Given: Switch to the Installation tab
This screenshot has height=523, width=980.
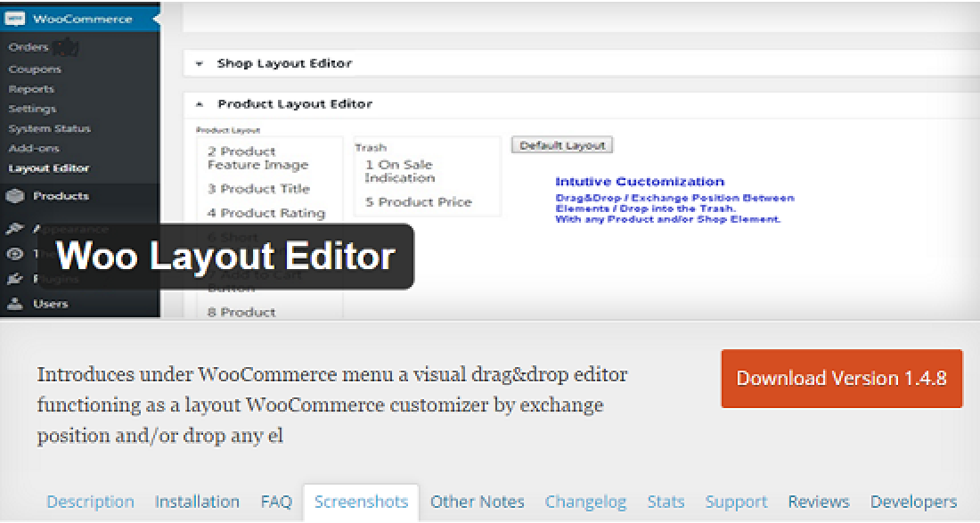Looking at the screenshot, I should tap(197, 502).
